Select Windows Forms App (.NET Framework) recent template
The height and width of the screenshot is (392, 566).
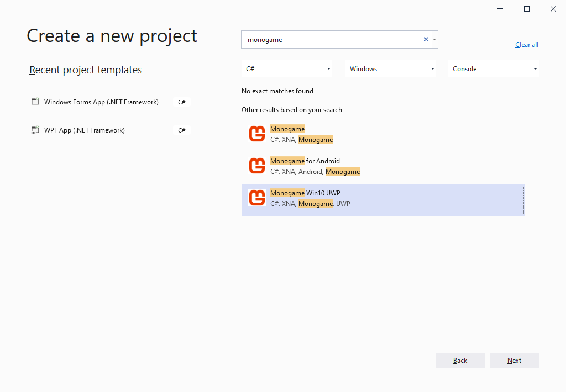[x=101, y=102]
